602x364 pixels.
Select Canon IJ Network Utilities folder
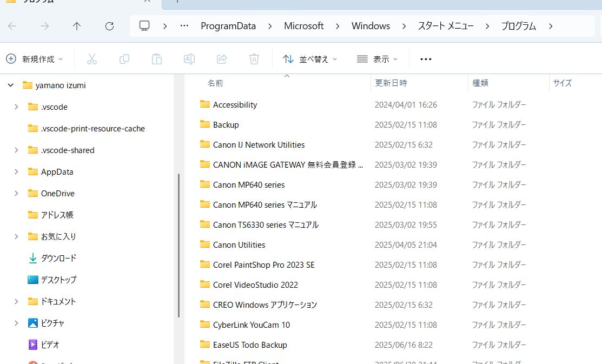coord(259,145)
